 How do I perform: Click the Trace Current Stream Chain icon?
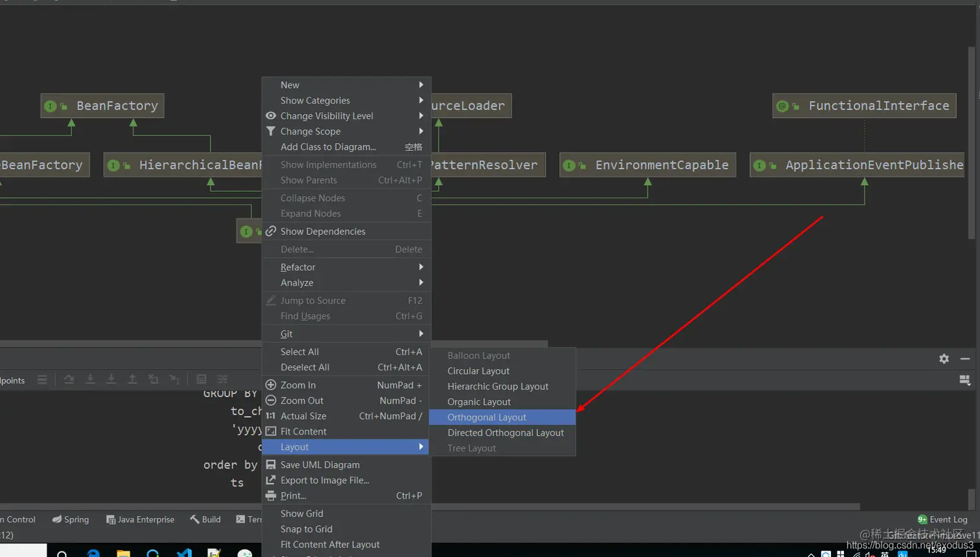pos(222,380)
